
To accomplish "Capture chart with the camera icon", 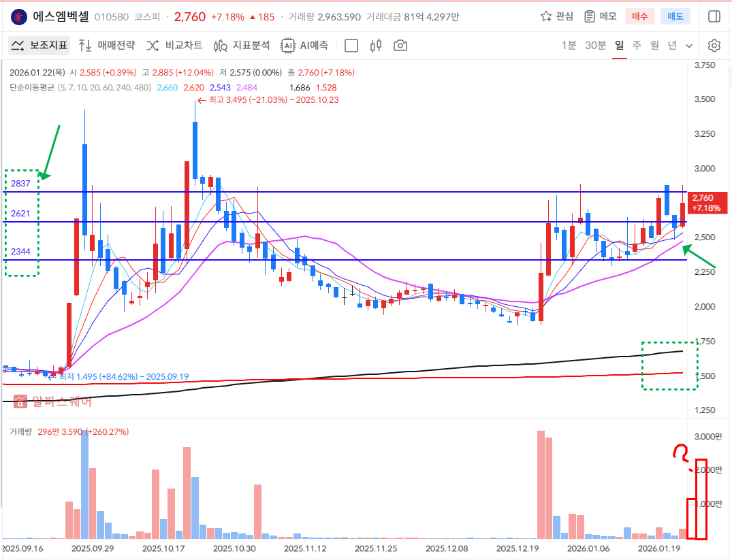I will point(400,46).
